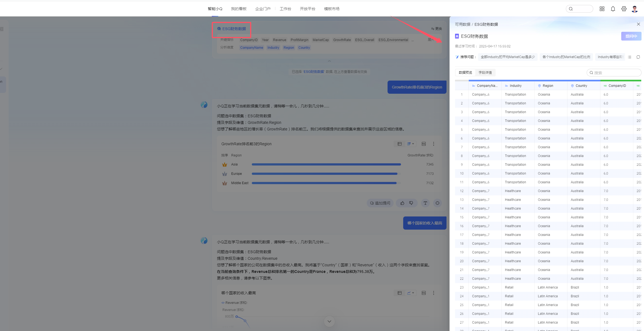The width and height of the screenshot is (644, 331).
Task: Expand the recommended questions list icon
Action: pyautogui.click(x=630, y=57)
